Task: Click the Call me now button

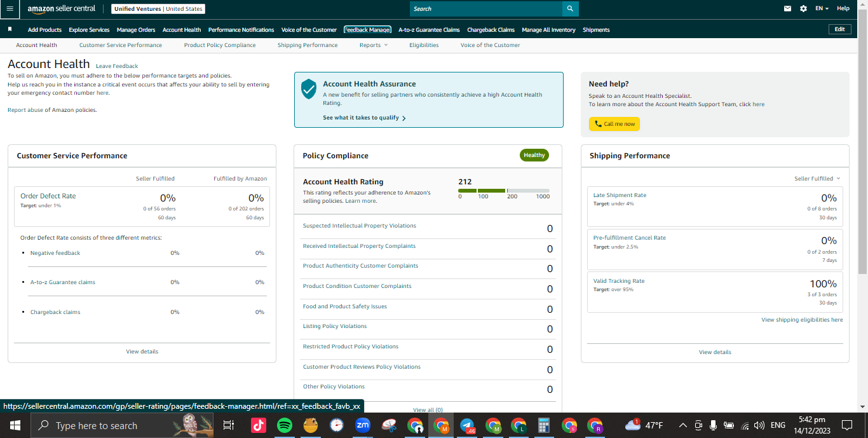Action: pos(614,124)
